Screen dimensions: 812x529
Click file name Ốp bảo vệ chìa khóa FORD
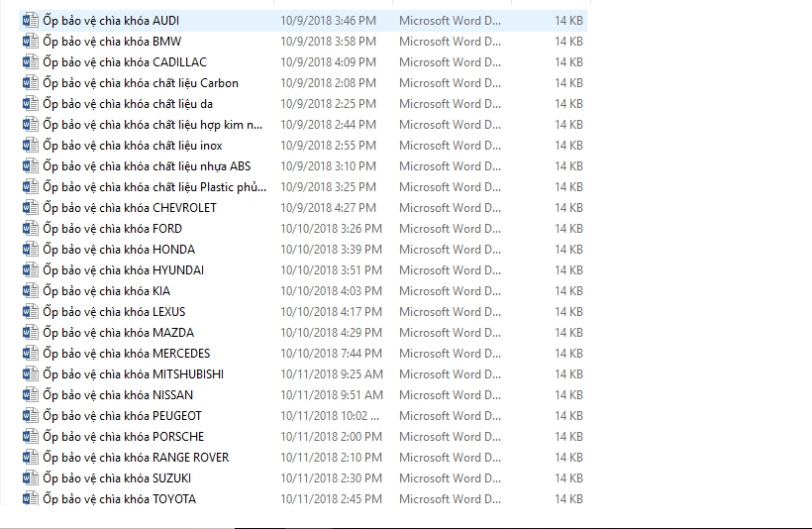pos(112,229)
